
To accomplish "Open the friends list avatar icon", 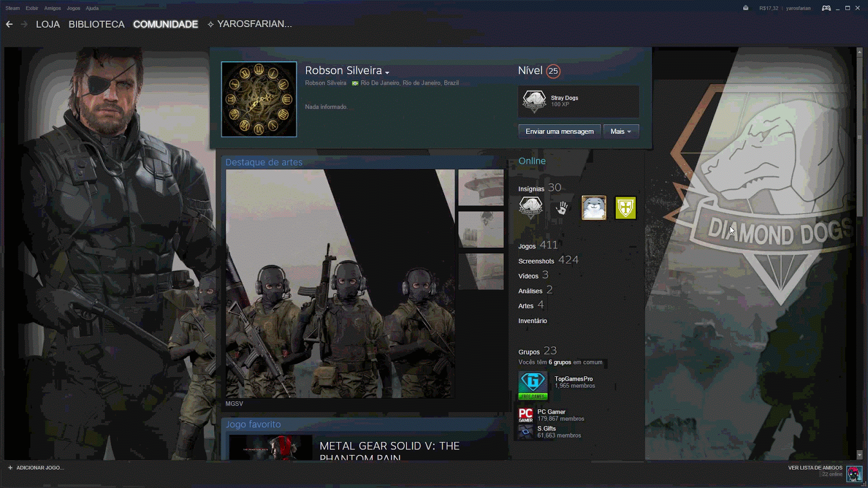I will coord(854,473).
